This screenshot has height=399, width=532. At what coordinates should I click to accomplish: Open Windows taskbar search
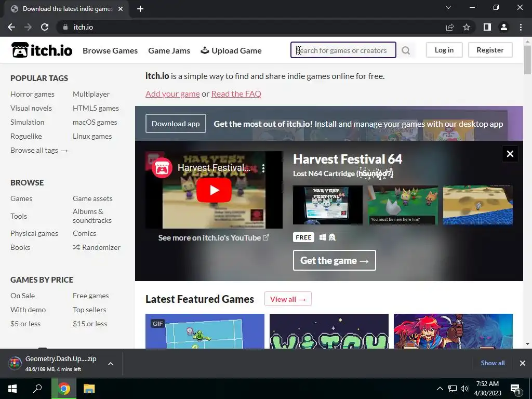coord(37,389)
